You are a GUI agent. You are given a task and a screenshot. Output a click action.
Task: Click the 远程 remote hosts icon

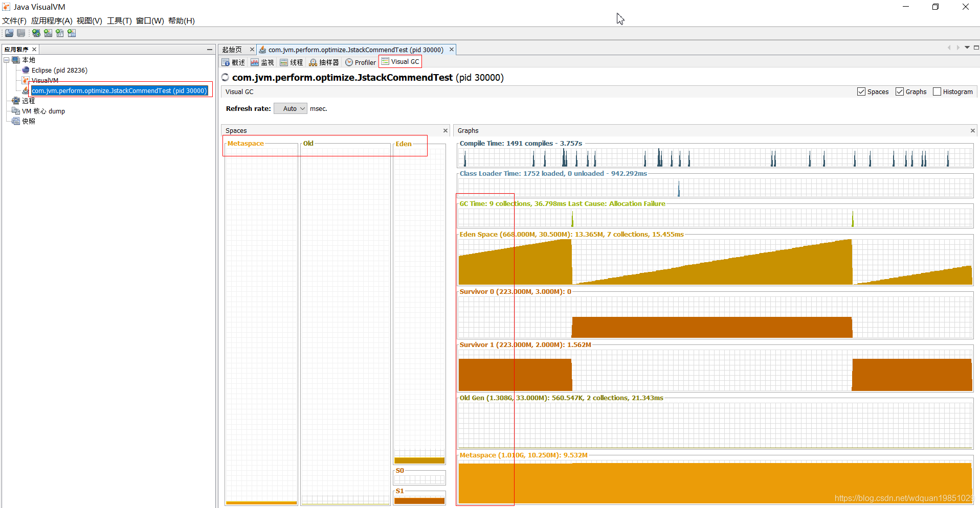coord(16,101)
